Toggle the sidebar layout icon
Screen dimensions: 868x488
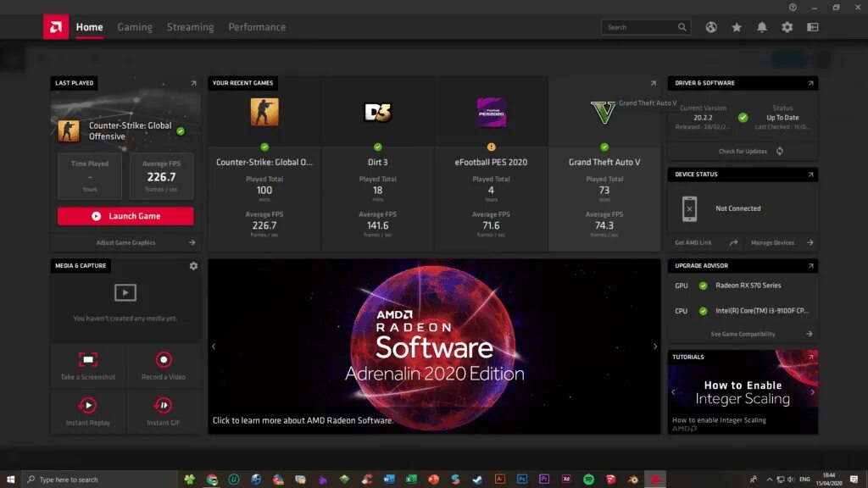(813, 27)
